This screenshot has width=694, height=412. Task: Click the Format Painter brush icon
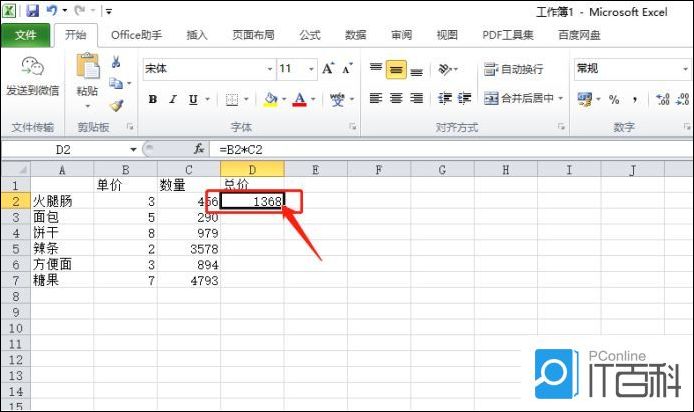(x=116, y=105)
